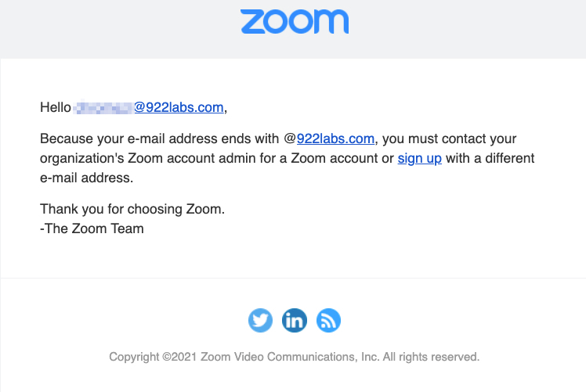Click the blurred username before @922labs.com
Image resolution: width=586 pixels, height=392 pixels.
point(103,107)
